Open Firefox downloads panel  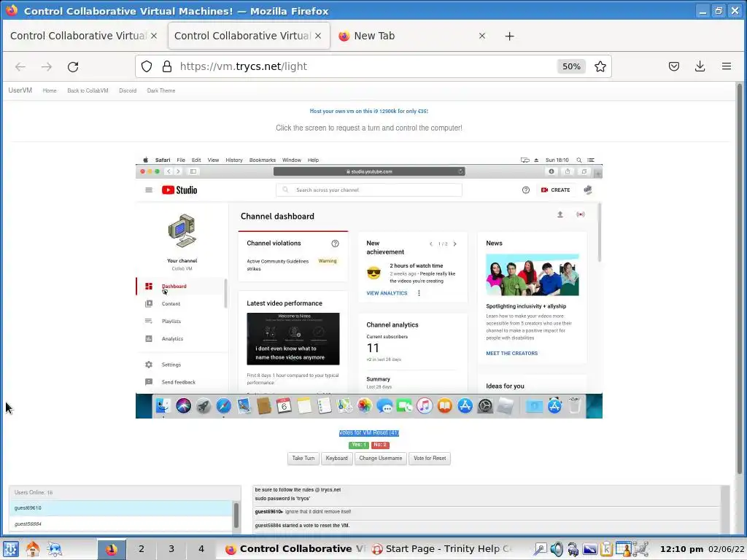point(700,66)
